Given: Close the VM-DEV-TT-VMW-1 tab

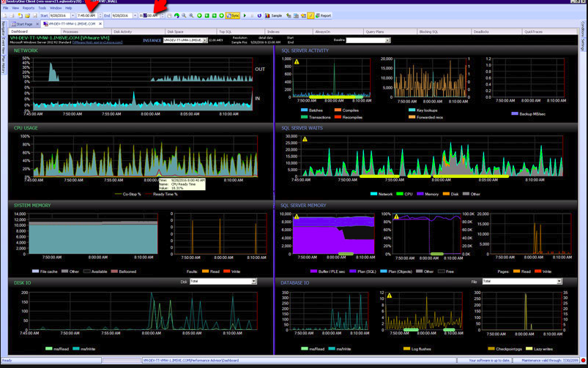Looking at the screenshot, I should [x=100, y=23].
